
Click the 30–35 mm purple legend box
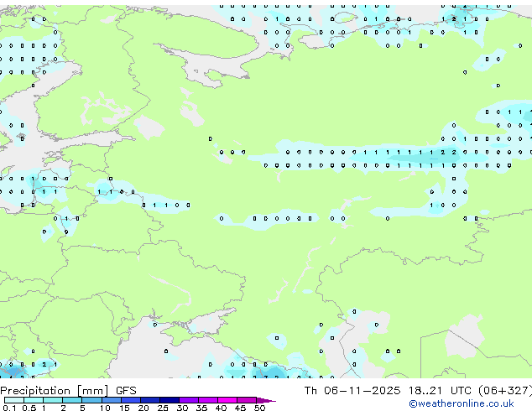pos(188,400)
